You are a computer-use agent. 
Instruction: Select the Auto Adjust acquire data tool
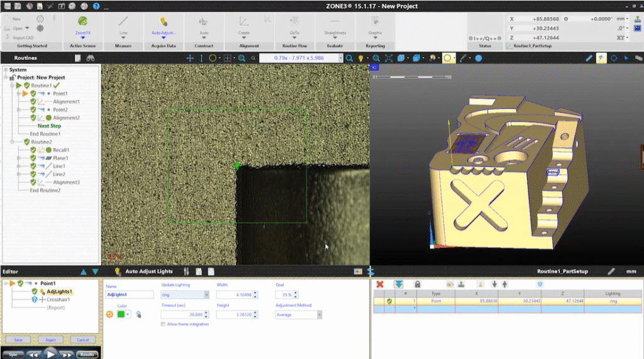[x=164, y=22]
